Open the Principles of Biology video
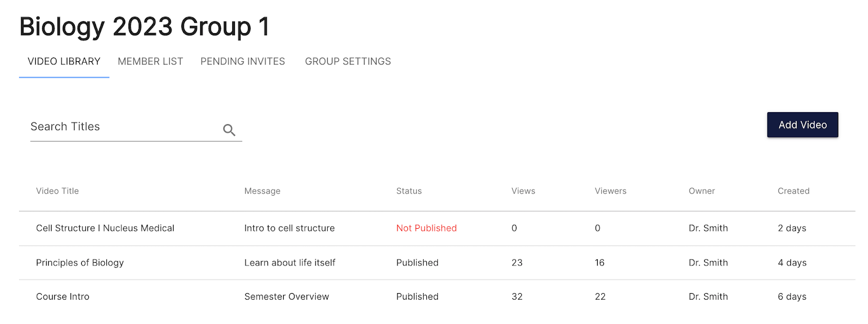Image resolution: width=868 pixels, height=324 pixels. coord(80,263)
